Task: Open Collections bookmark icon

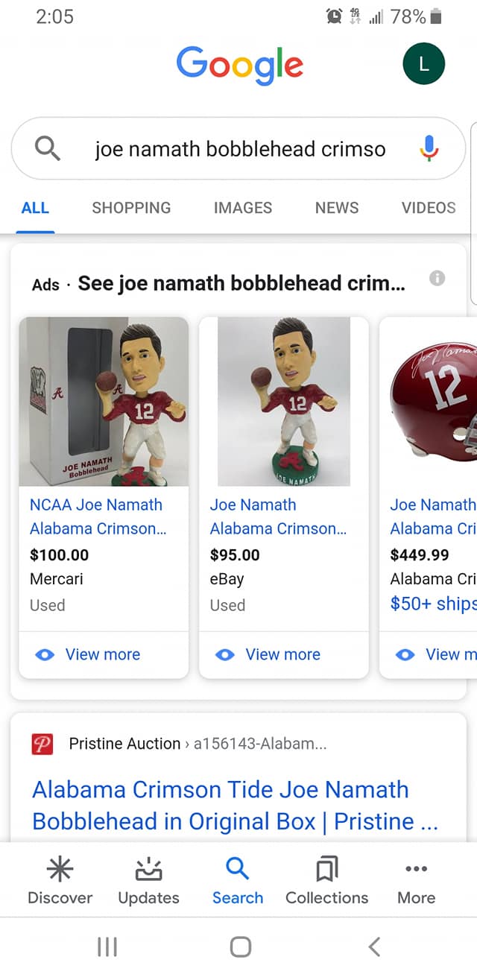Action: coord(326,869)
